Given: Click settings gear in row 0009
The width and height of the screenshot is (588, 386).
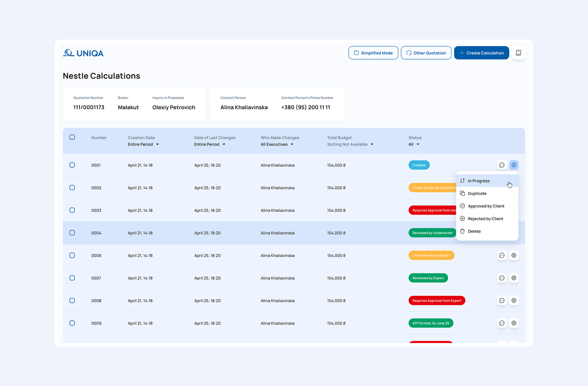Looking at the screenshot, I should [x=514, y=323].
